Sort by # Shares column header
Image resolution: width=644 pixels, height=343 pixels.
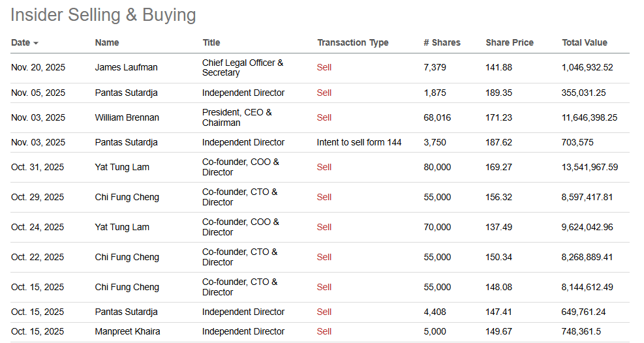point(442,42)
